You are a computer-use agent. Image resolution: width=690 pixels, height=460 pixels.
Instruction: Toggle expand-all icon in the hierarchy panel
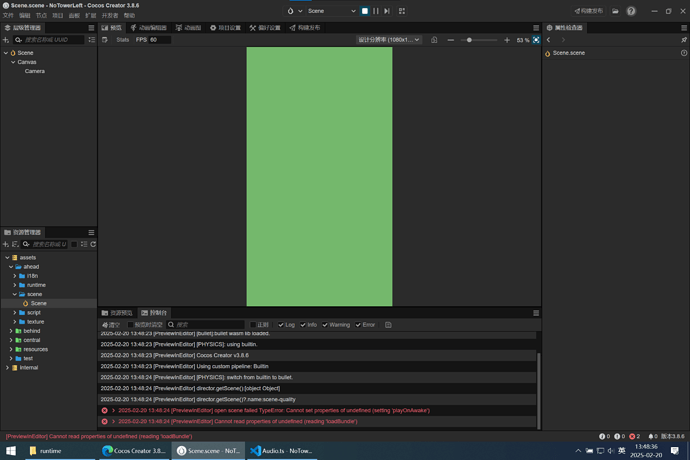pyautogui.click(x=91, y=40)
